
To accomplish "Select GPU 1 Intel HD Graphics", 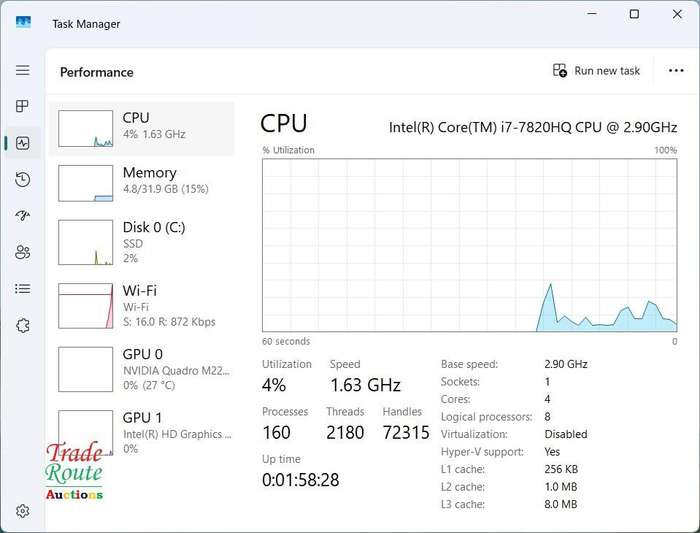I will click(x=141, y=433).
